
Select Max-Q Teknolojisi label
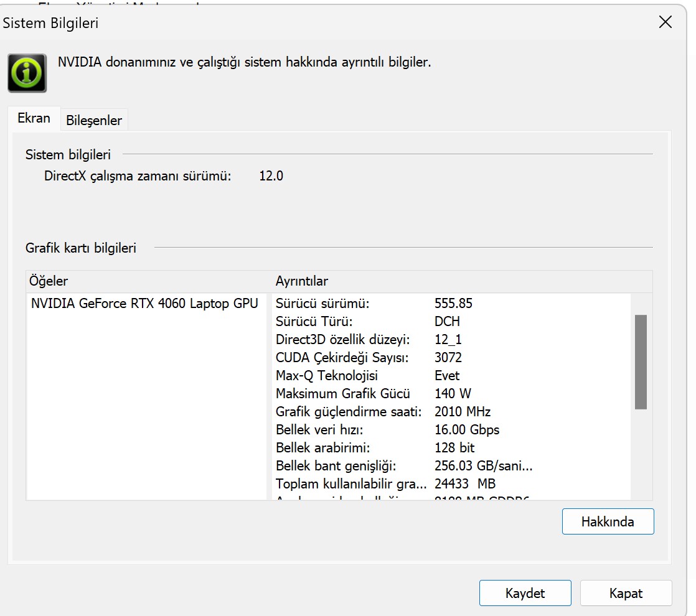(x=326, y=375)
